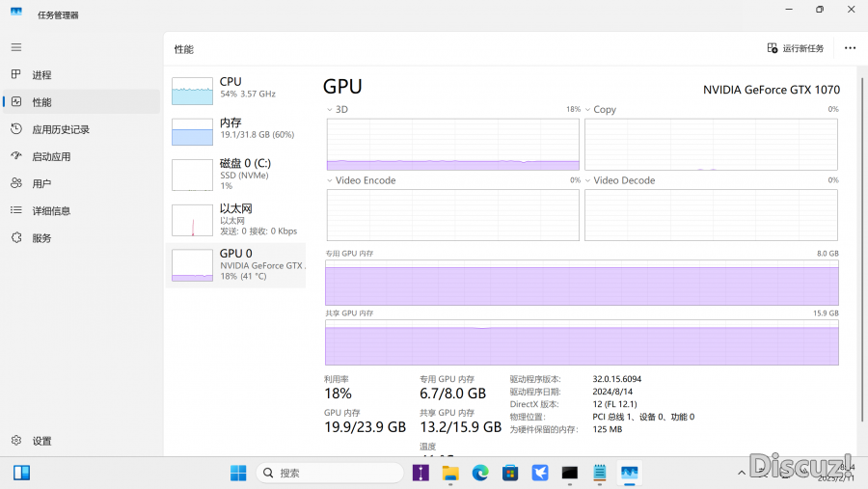Viewport: 868px width, 489px height.
Task: Click the 125 MB reserved memory value
Action: tap(608, 429)
